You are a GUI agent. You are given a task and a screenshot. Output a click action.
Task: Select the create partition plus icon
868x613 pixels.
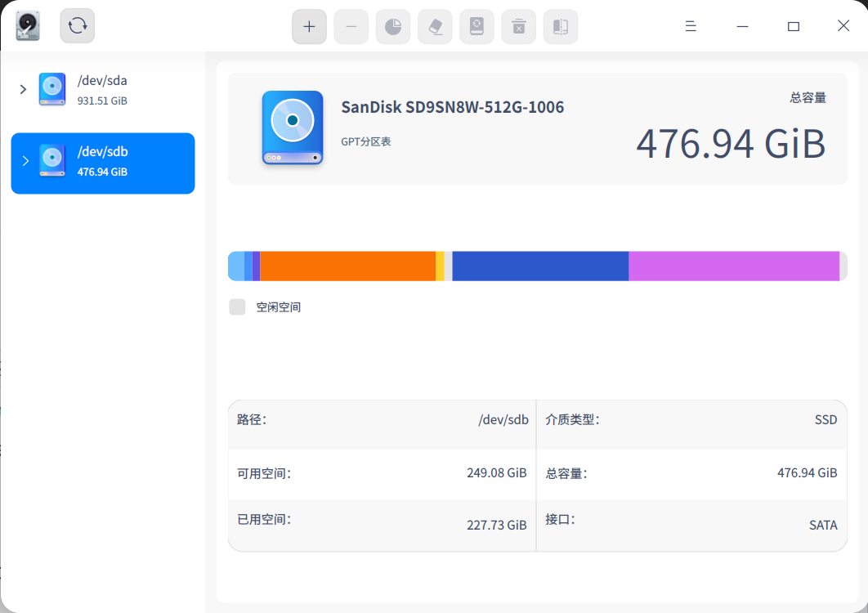tap(309, 26)
